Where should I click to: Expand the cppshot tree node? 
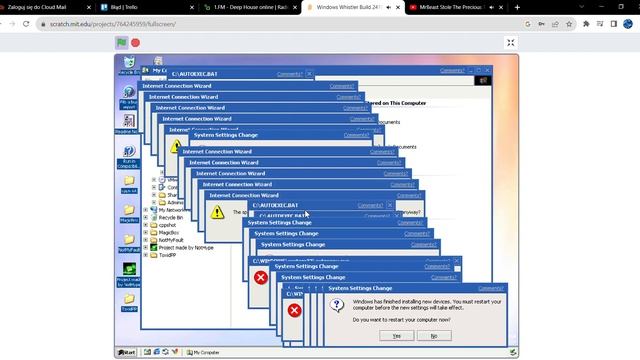pos(146,225)
